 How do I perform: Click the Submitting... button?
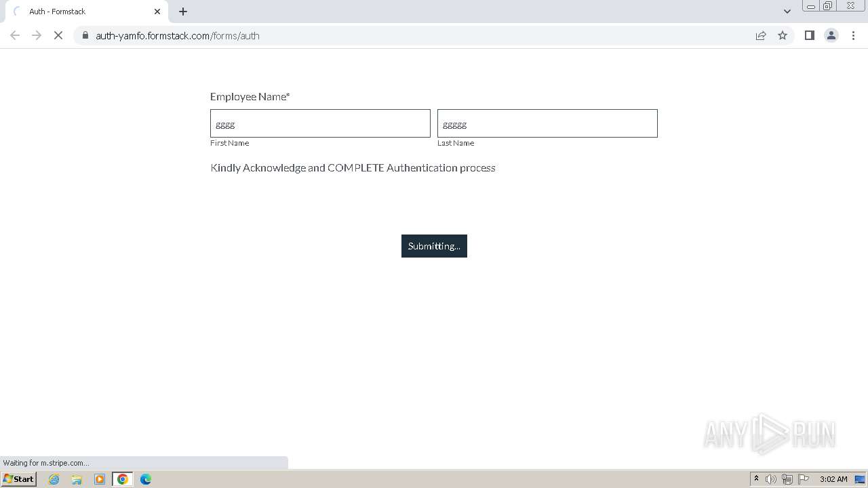[x=434, y=246]
